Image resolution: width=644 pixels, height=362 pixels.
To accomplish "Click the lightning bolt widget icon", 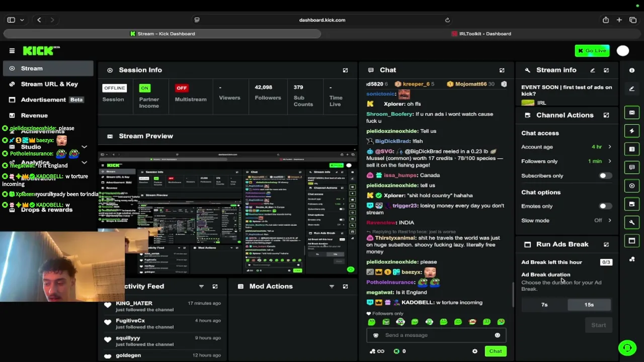I will 632,131.
